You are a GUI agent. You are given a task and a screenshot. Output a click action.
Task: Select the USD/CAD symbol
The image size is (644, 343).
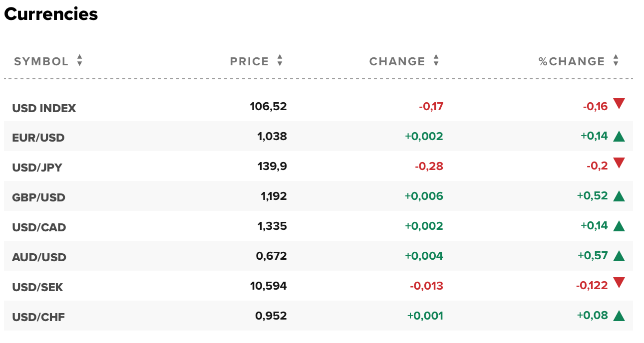39,227
